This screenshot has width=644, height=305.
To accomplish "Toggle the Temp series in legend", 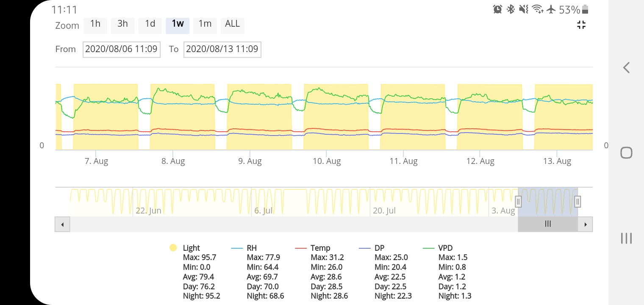I will coord(312,248).
